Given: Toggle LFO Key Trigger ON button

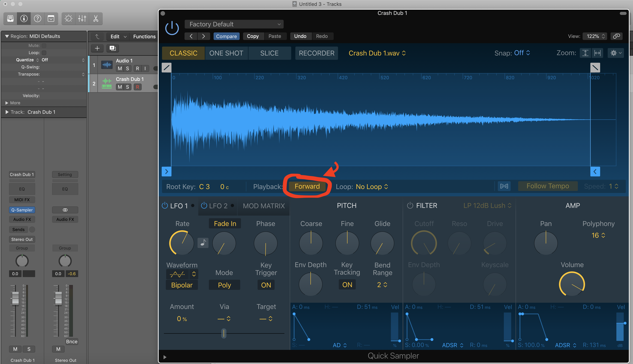Looking at the screenshot, I should click(266, 285).
